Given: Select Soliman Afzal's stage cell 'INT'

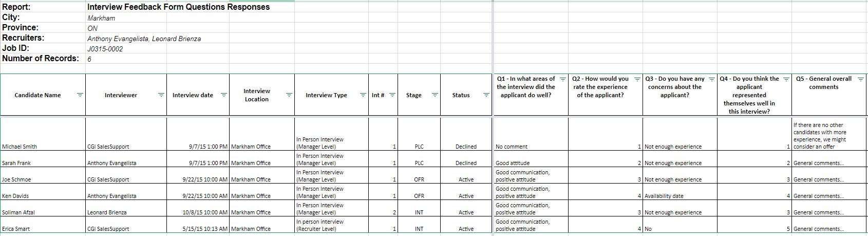Looking at the screenshot, I should [419, 208].
